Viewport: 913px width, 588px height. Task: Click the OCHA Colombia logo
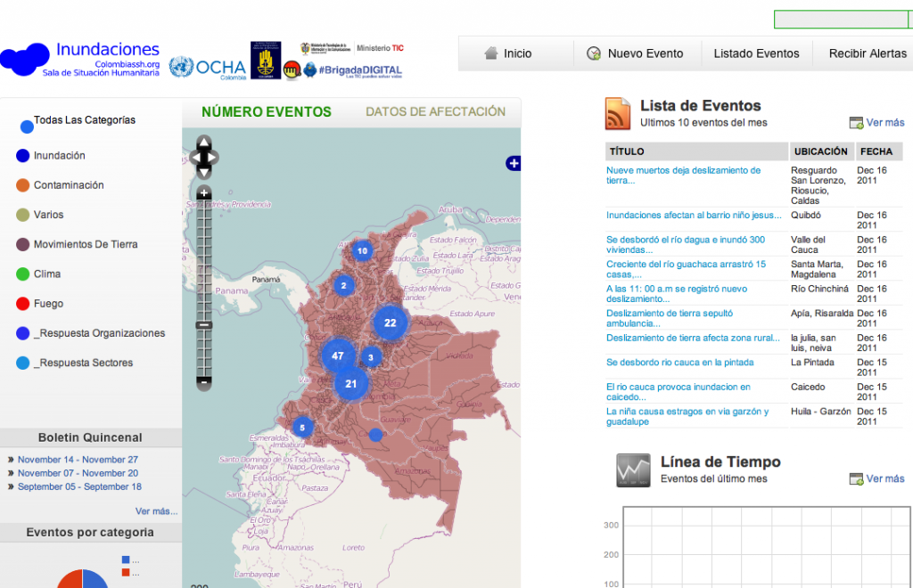(x=207, y=68)
